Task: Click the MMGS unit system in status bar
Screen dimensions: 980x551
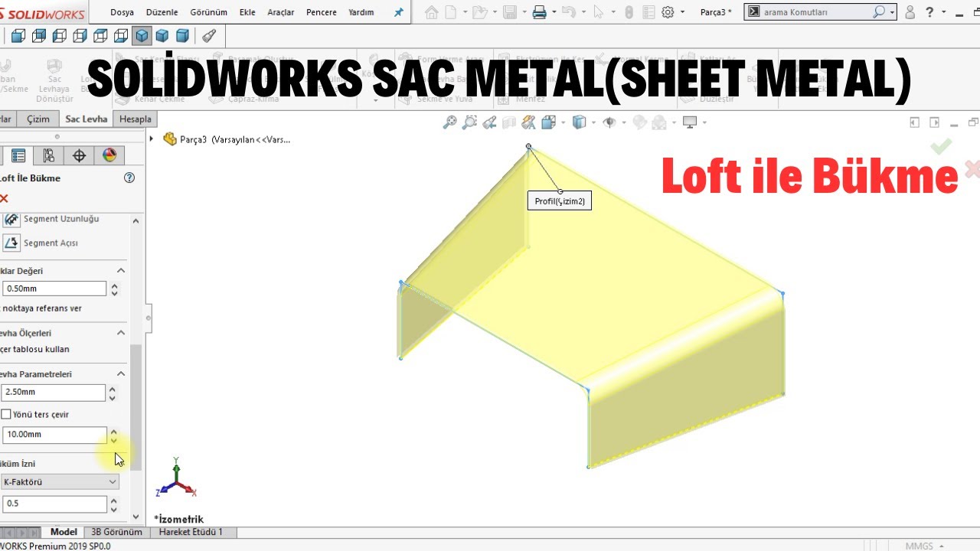Action: coord(919,546)
